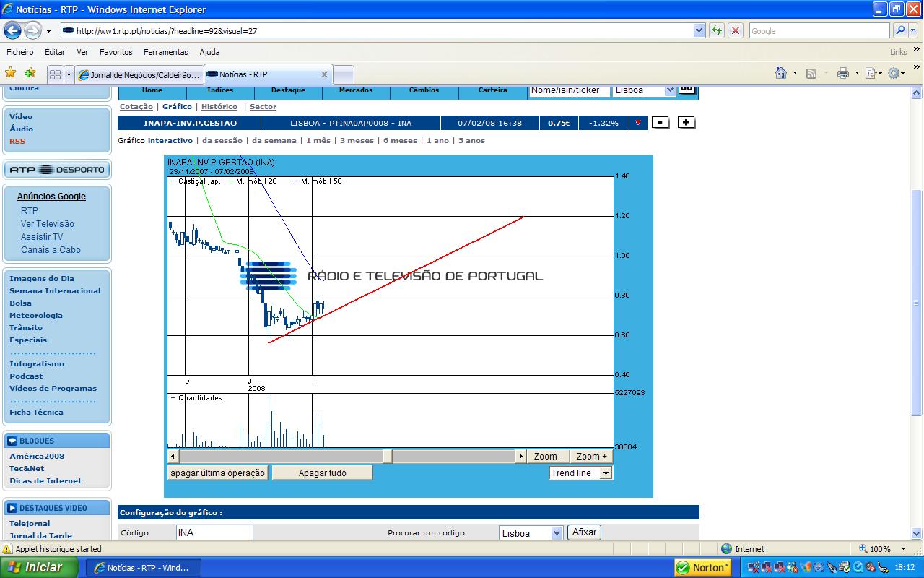924x578 pixels.
Task: Open the Quick Tabs grid icon
Action: pos(56,74)
